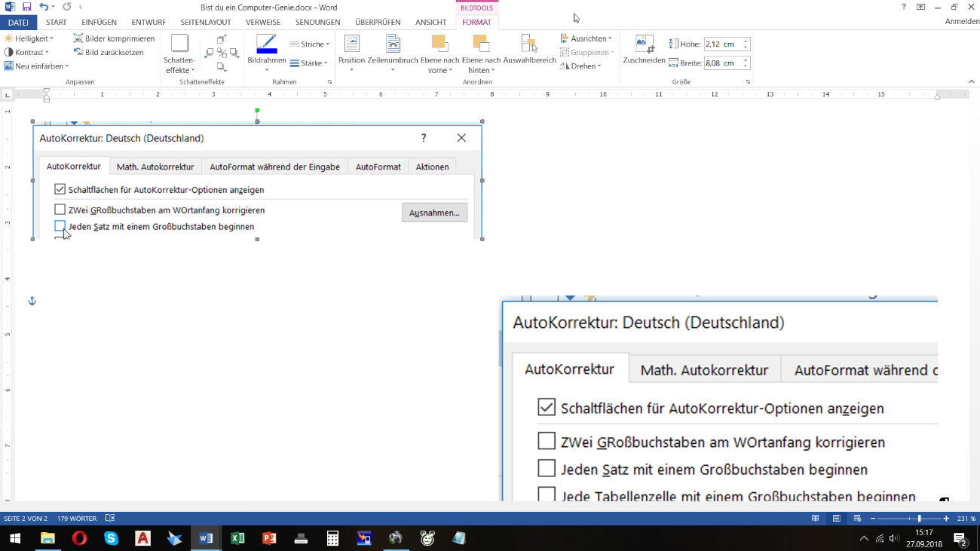Screen dimensions: 980x551
Task: Click the Bilder komprimieren icon
Action: (78, 38)
